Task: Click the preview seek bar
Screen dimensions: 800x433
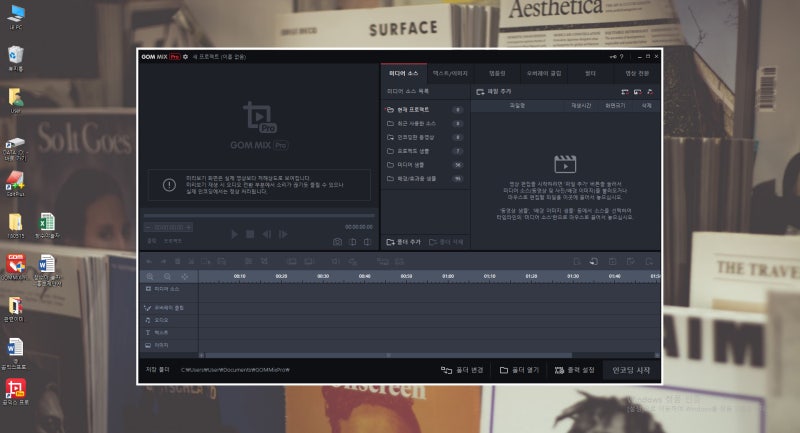Action: (259, 216)
